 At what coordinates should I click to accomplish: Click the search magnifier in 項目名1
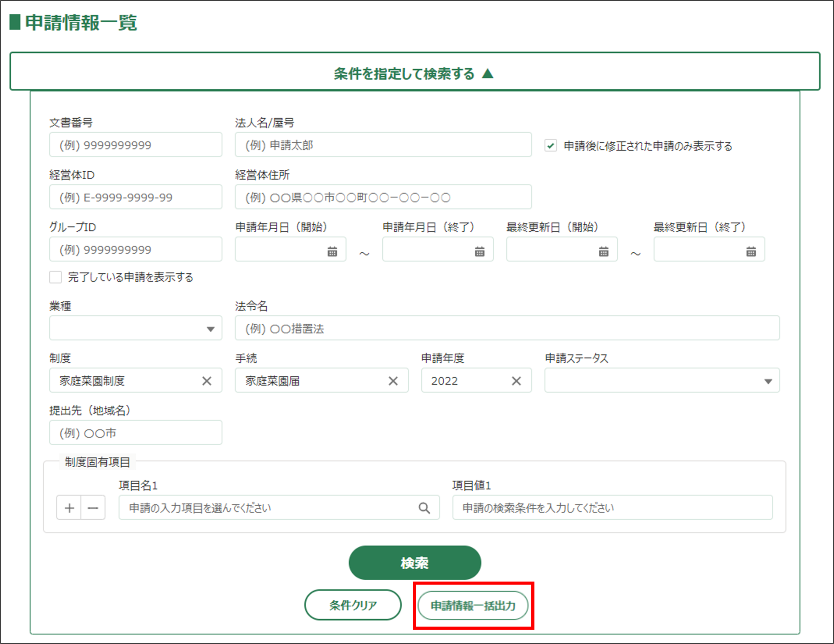pyautogui.click(x=424, y=508)
